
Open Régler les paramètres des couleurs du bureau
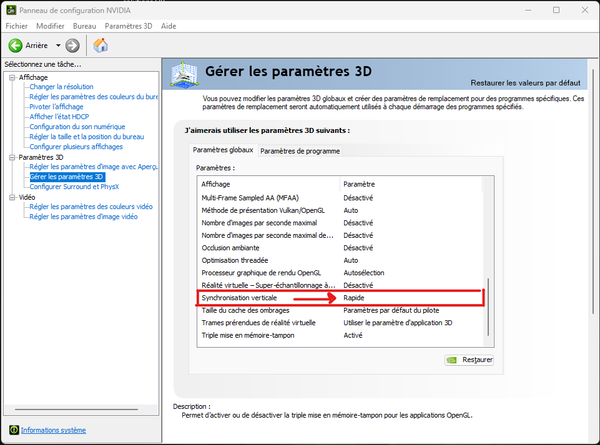point(93,97)
